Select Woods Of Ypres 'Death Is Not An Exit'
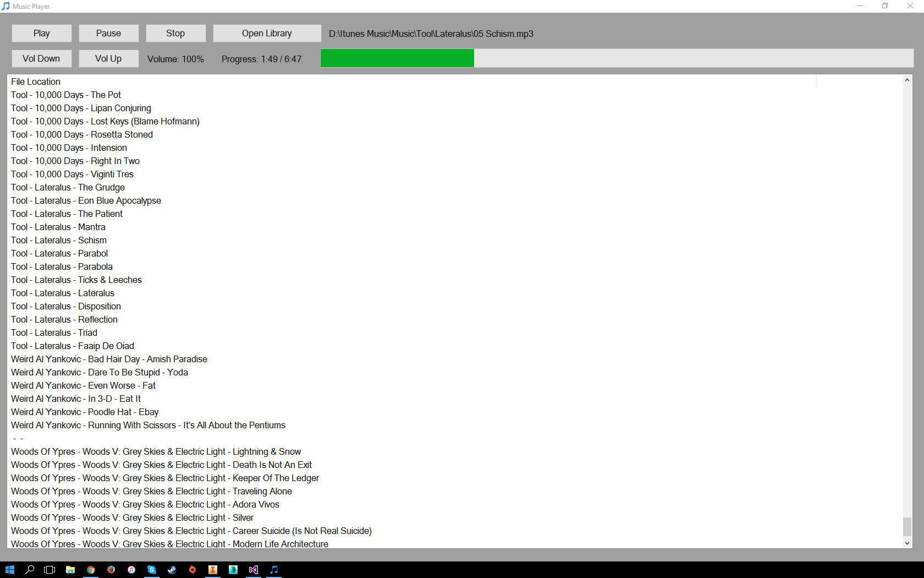The height and width of the screenshot is (578, 924). pyautogui.click(x=161, y=465)
